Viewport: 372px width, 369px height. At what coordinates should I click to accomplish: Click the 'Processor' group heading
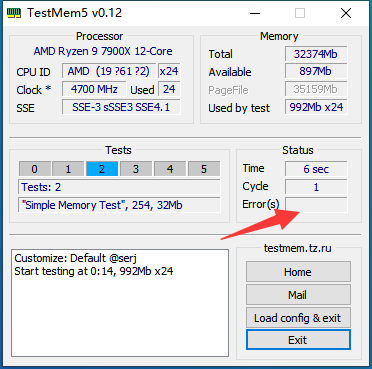pos(100,36)
